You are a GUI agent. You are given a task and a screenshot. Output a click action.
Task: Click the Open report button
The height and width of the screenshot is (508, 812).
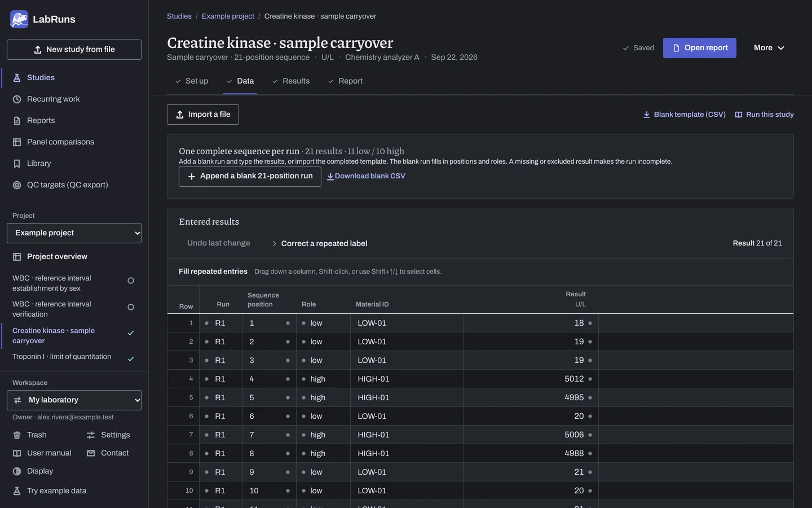point(700,48)
